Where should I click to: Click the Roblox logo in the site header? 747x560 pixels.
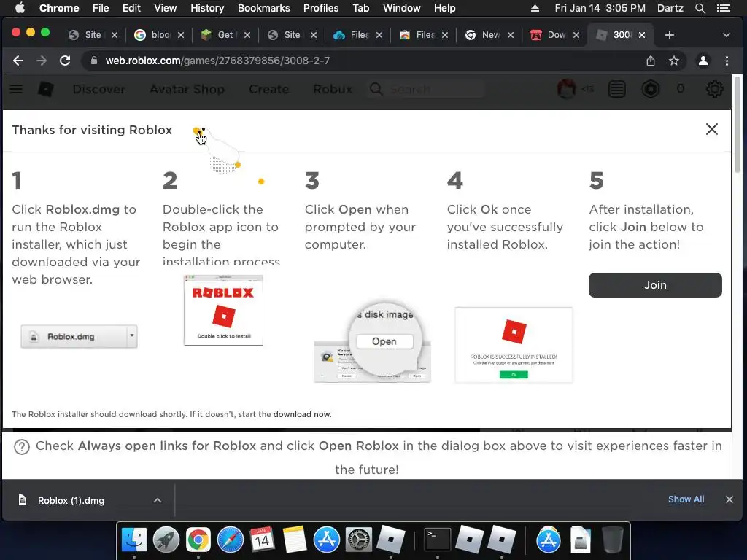[x=46, y=89]
